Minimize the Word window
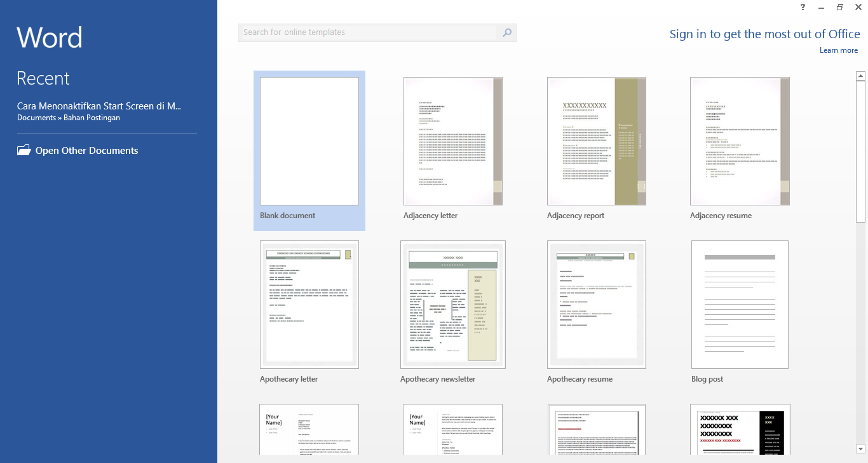868x463 pixels. click(x=822, y=7)
